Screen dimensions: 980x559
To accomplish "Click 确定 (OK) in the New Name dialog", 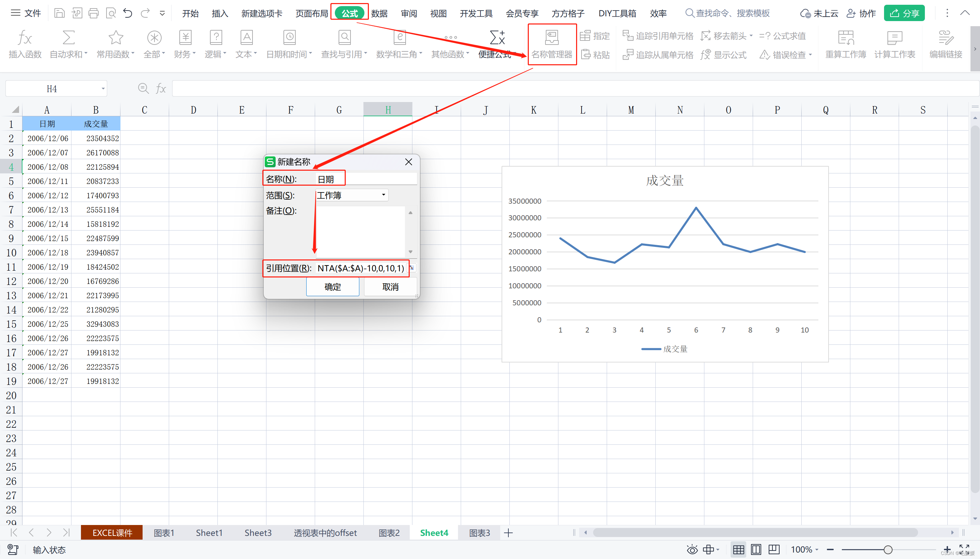I will tap(332, 287).
